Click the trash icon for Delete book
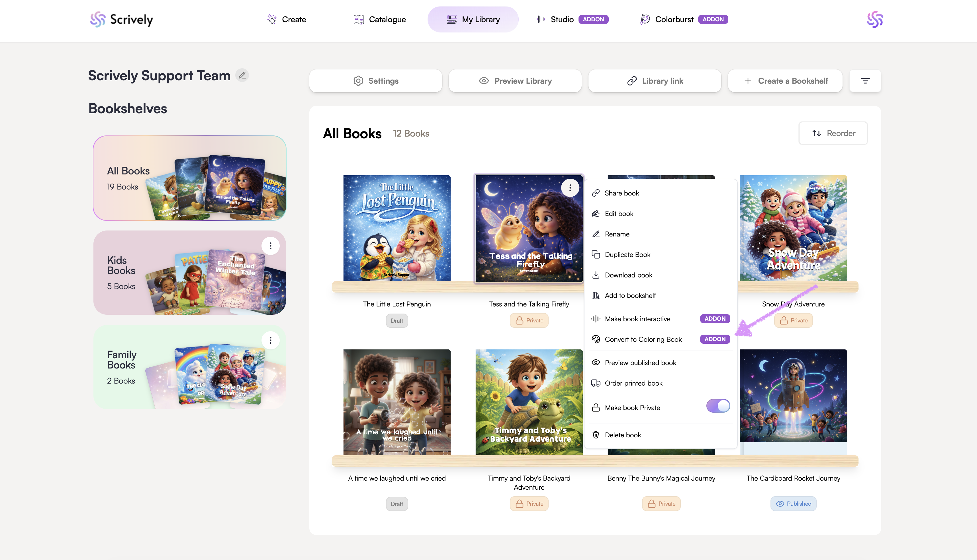This screenshot has width=977, height=560. coord(596,435)
